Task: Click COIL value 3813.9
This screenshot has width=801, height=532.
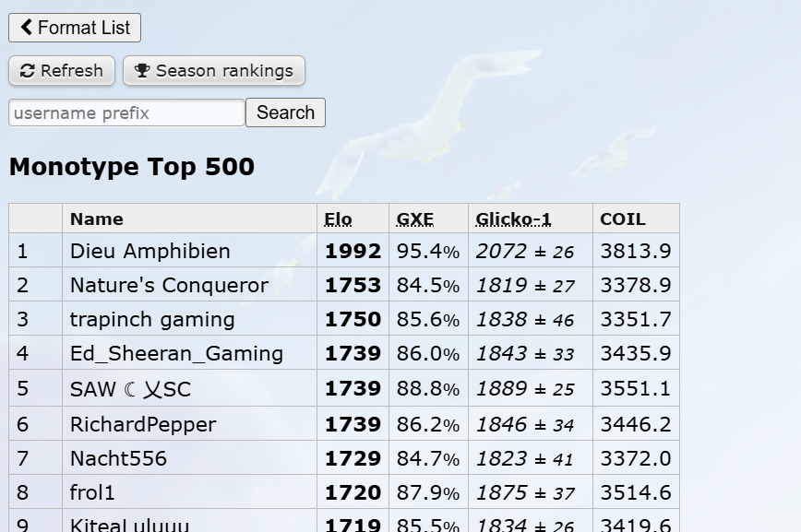Action: [x=636, y=251]
